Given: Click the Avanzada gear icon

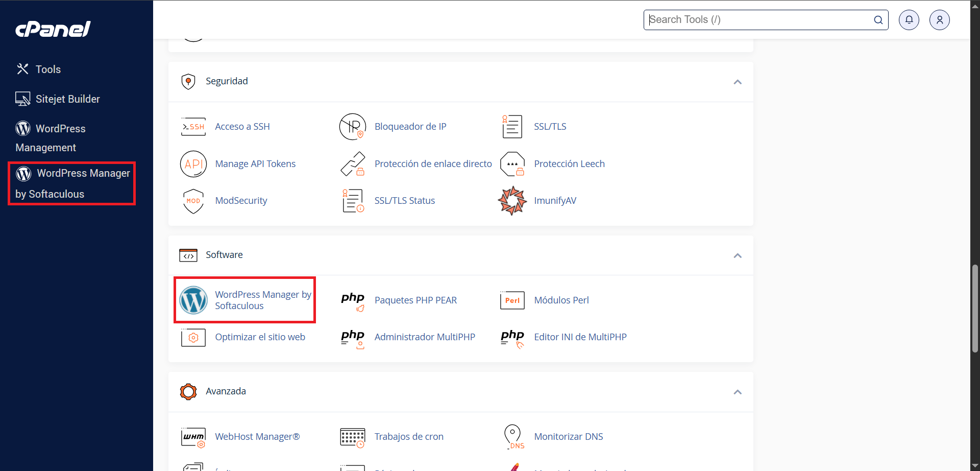Looking at the screenshot, I should [188, 392].
